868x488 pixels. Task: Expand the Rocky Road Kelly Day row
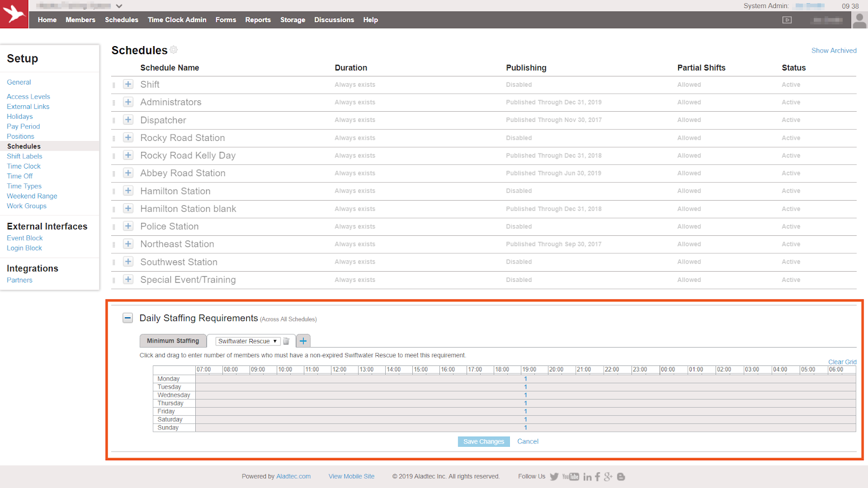128,155
